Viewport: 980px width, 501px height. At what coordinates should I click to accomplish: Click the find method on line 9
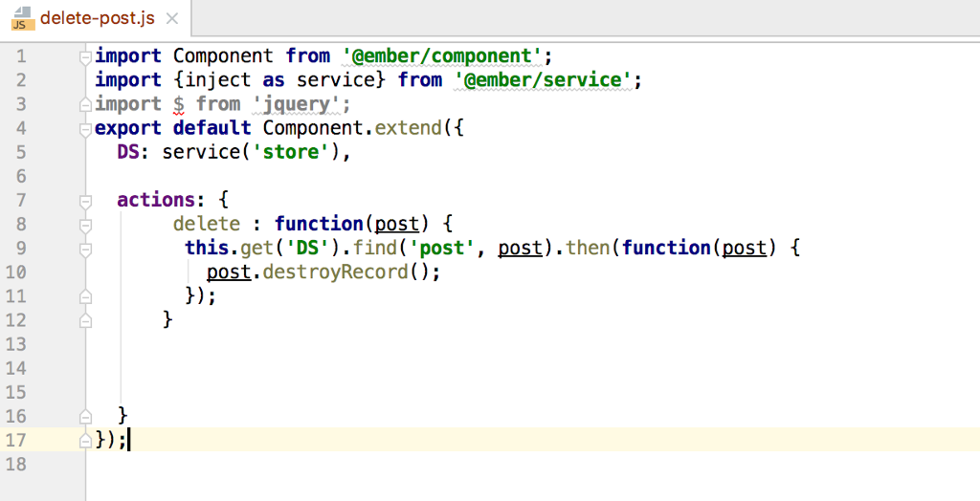tap(375, 248)
